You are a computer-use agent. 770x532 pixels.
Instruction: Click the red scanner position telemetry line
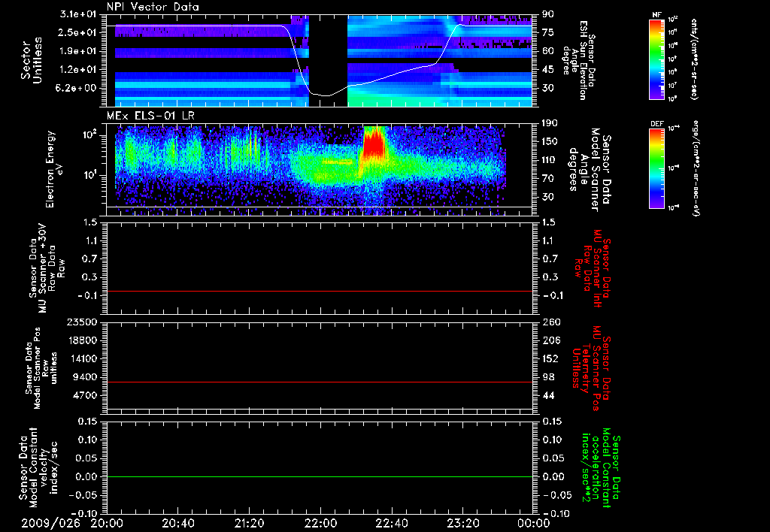[320, 382]
